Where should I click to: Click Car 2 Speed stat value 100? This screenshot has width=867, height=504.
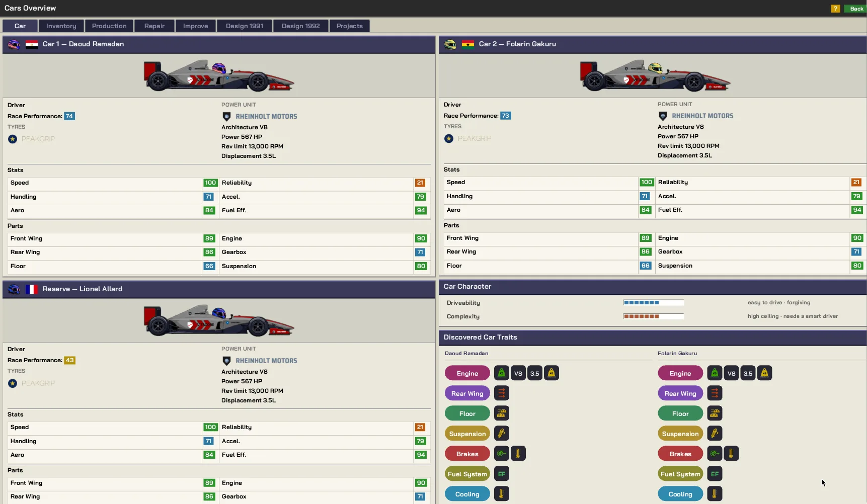tap(647, 183)
